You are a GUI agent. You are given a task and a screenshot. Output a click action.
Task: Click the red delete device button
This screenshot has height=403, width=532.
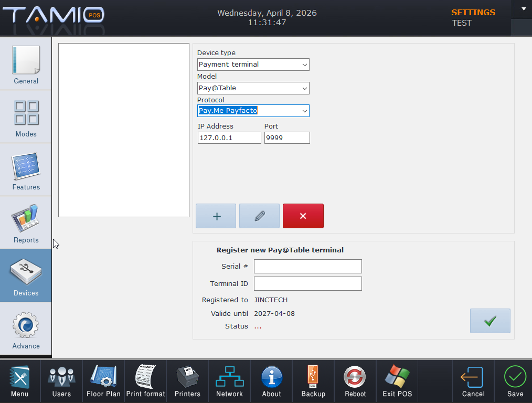(x=303, y=216)
